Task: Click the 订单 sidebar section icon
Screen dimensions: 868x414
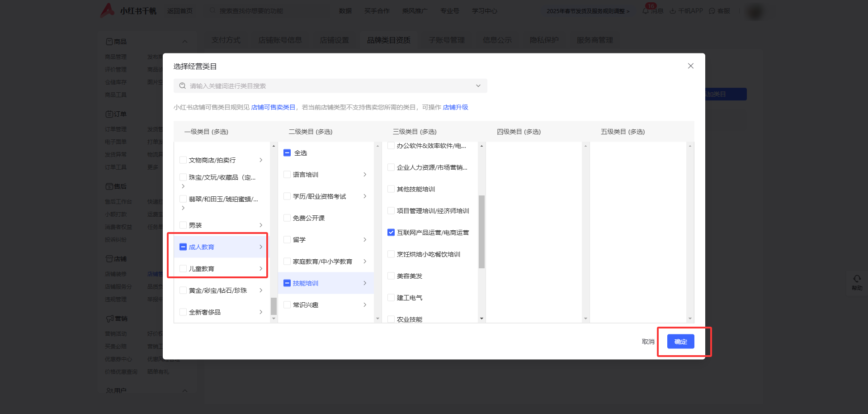Action: point(109,114)
